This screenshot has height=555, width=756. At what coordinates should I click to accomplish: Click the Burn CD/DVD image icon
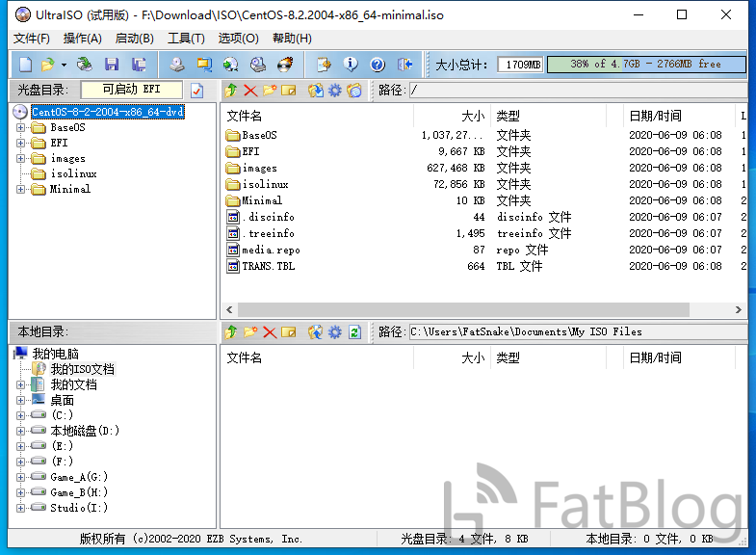(x=285, y=65)
